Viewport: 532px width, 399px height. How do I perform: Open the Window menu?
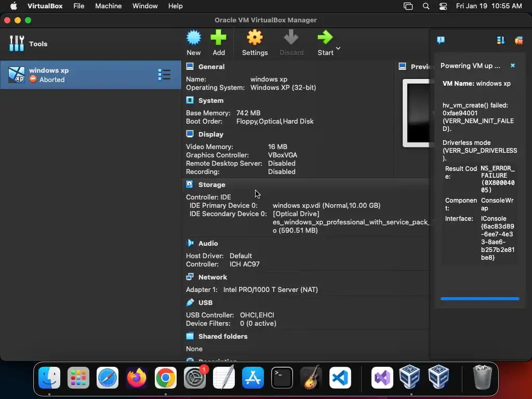pos(145,6)
